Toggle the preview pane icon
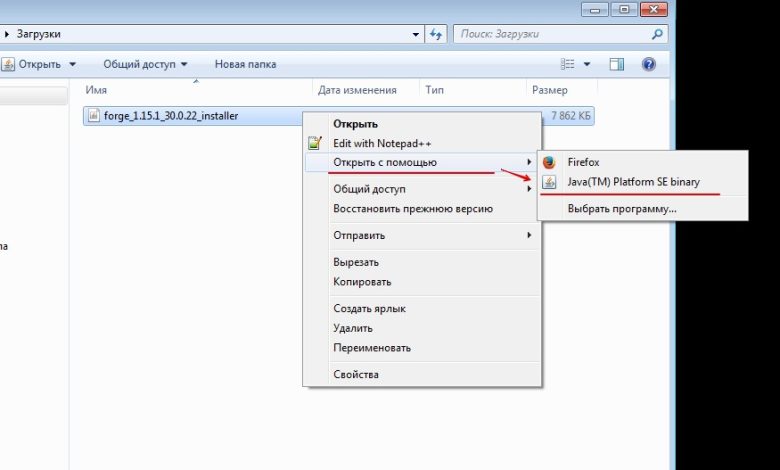 [x=617, y=64]
